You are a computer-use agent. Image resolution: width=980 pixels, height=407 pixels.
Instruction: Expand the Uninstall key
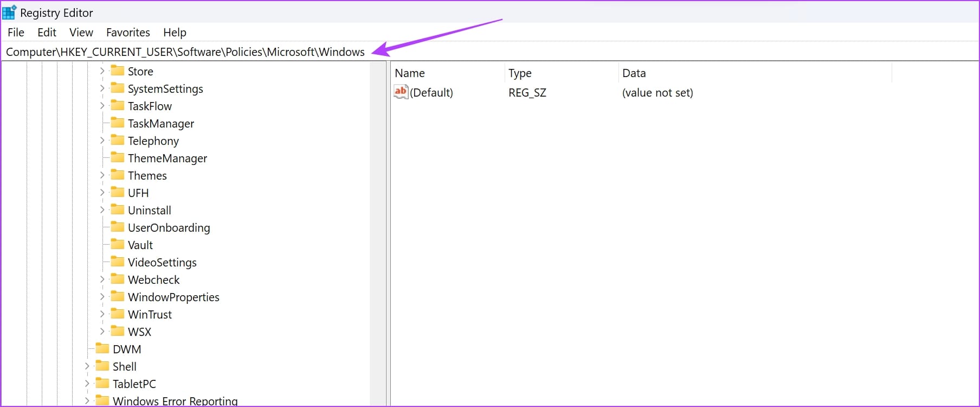point(102,210)
